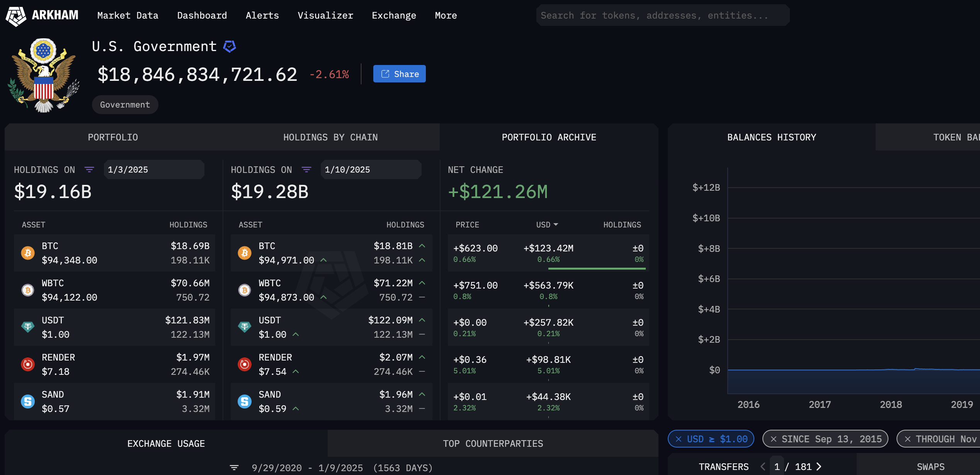Switch to the Portfolio tab
Screen dimensions: 980x475
click(x=113, y=137)
